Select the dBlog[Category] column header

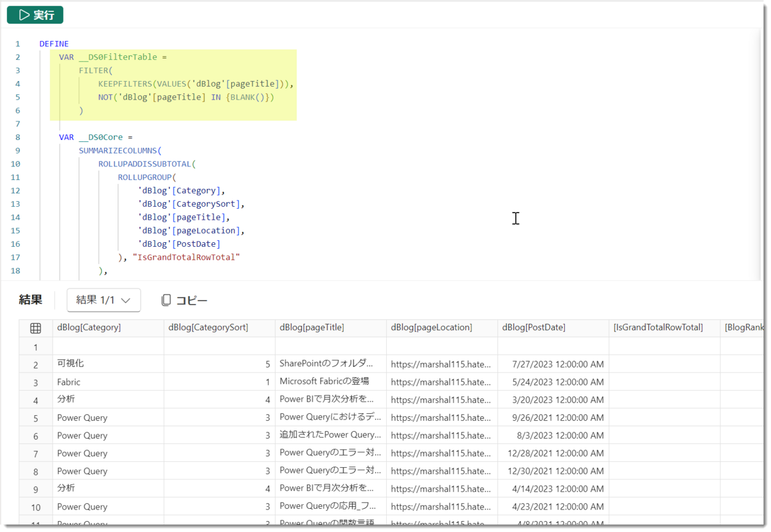coord(108,328)
